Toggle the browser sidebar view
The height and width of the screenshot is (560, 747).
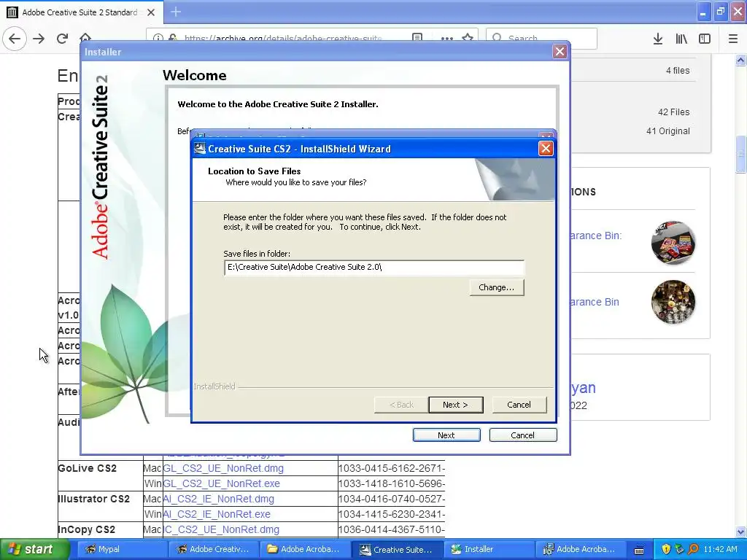(705, 39)
